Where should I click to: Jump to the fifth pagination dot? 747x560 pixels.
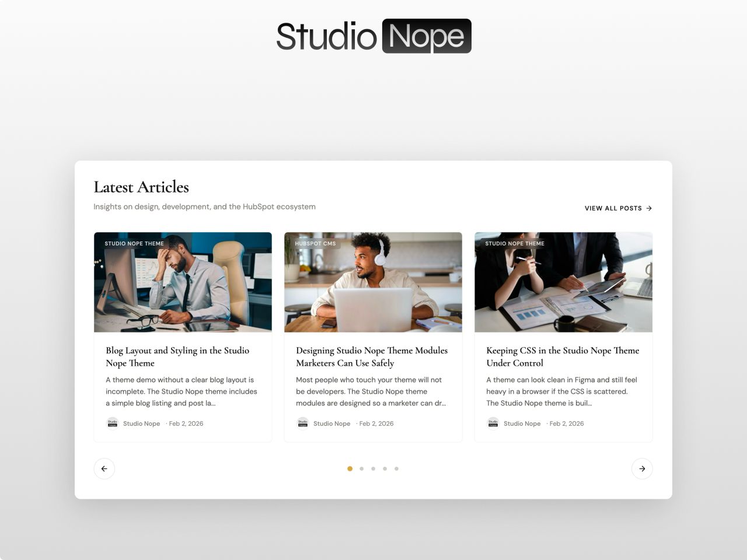[397, 468]
